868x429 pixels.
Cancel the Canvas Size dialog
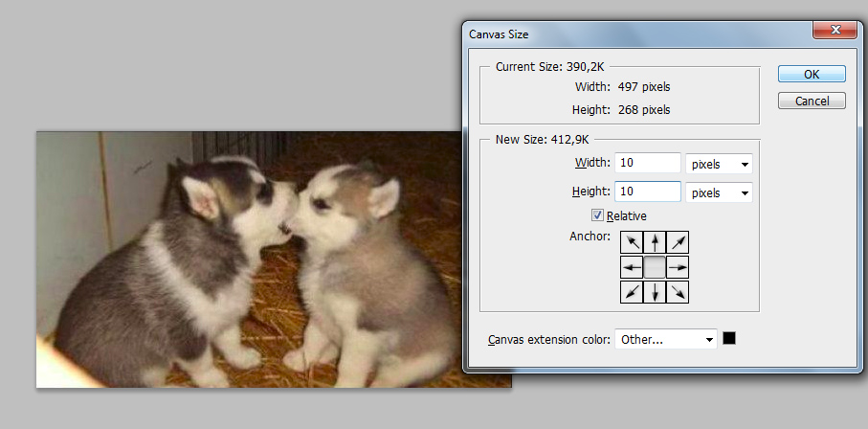tap(812, 101)
